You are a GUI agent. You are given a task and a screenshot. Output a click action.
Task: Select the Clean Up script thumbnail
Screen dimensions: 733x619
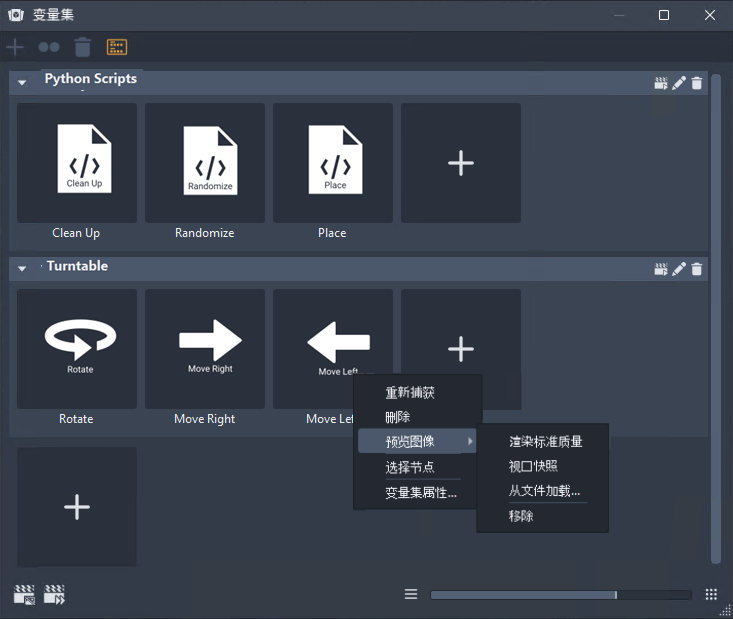[x=77, y=163]
